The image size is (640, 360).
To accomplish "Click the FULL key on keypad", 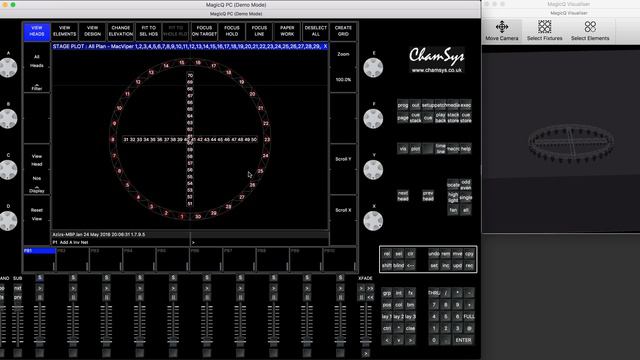I will pyautogui.click(x=469, y=316).
